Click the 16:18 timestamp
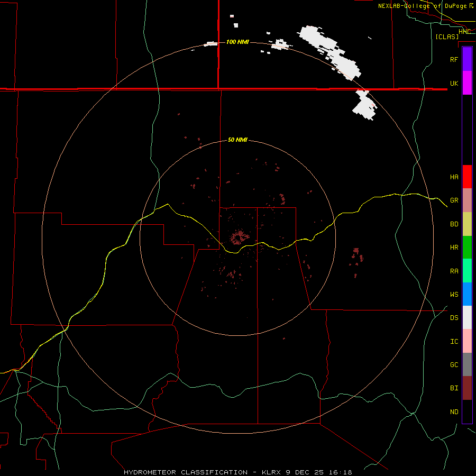 (x=340, y=472)
